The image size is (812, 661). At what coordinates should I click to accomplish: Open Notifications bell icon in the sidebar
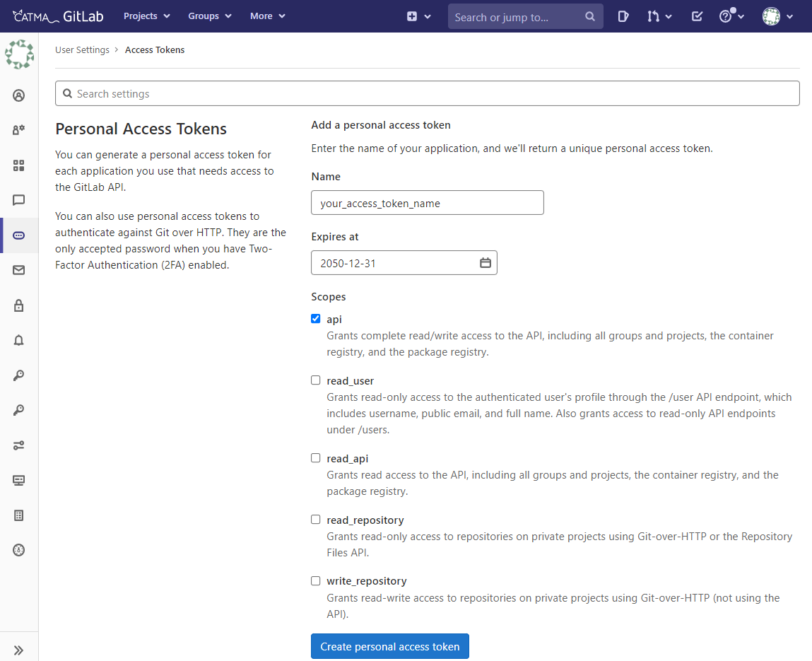coord(18,340)
